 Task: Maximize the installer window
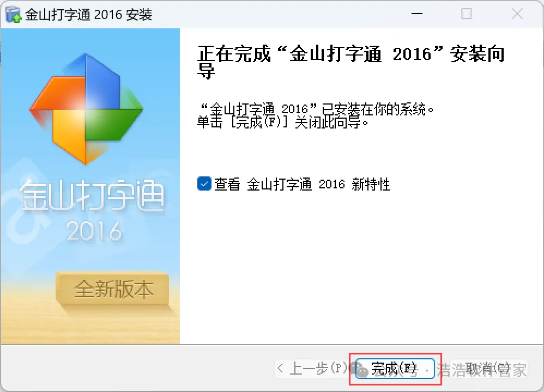point(466,14)
